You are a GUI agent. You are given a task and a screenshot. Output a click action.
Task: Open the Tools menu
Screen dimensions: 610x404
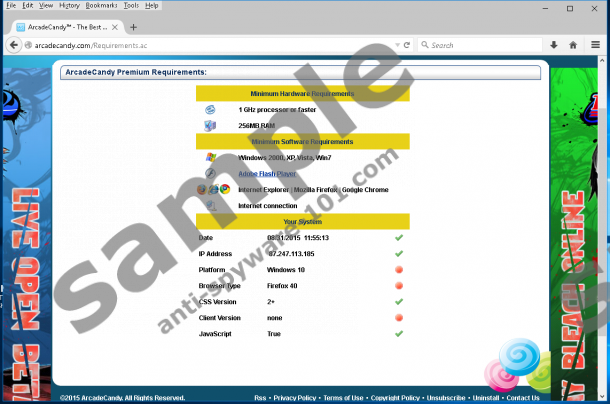tap(131, 6)
